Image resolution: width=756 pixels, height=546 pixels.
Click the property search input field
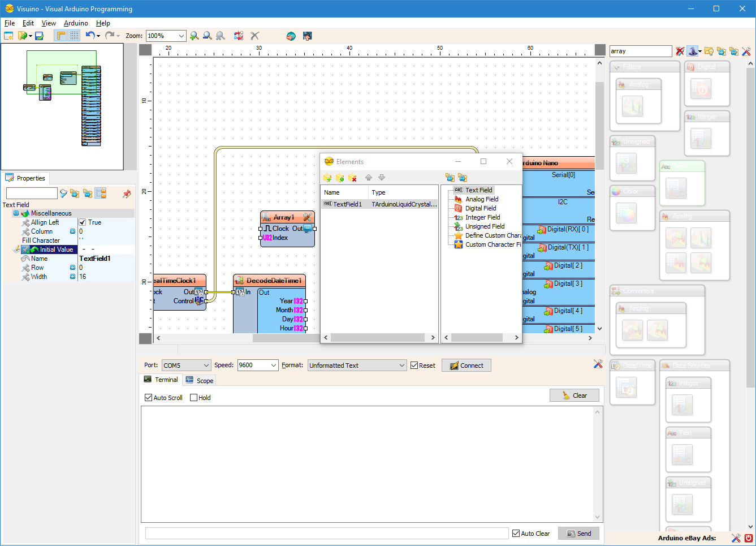[x=32, y=194]
